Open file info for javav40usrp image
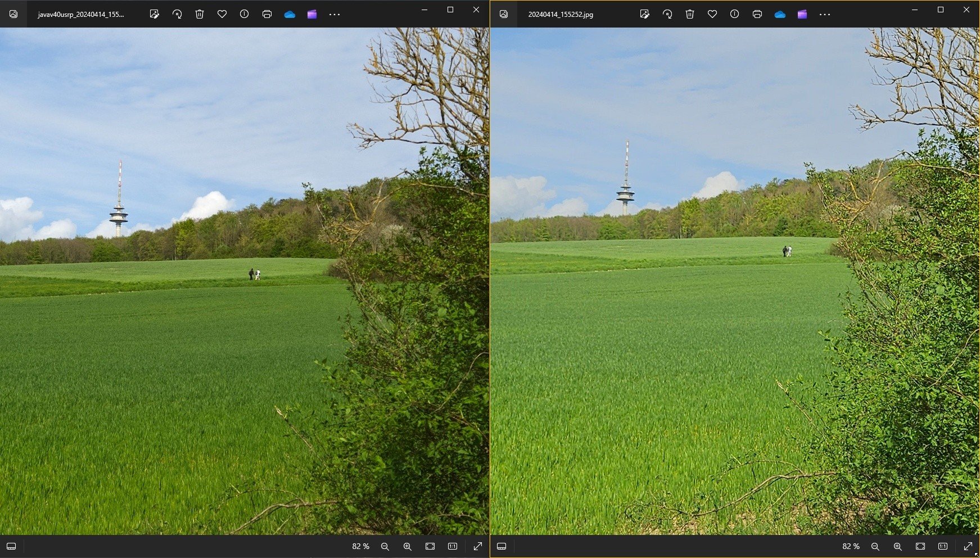Viewport: 980px width, 558px height. point(245,14)
